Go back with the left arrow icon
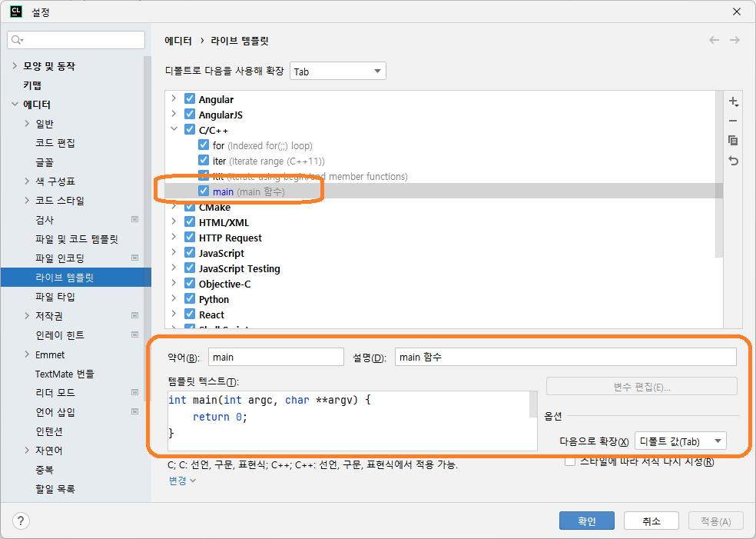 point(714,40)
